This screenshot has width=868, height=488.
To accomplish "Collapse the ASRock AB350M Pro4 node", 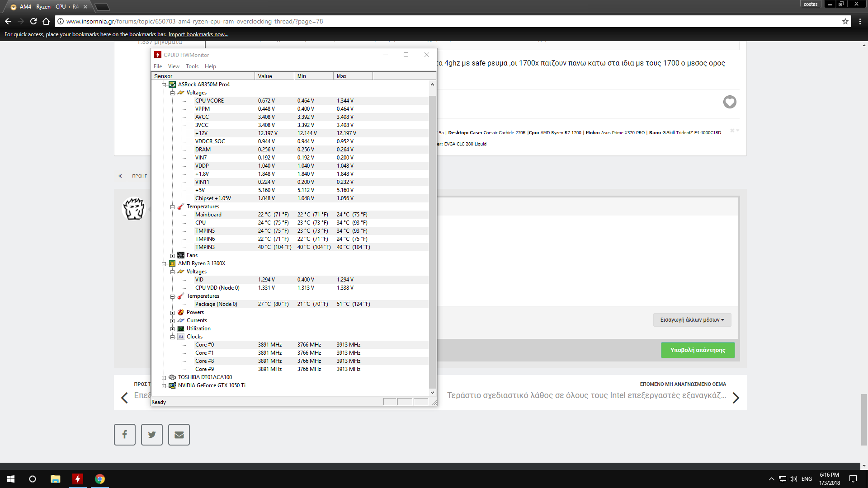I will (164, 85).
